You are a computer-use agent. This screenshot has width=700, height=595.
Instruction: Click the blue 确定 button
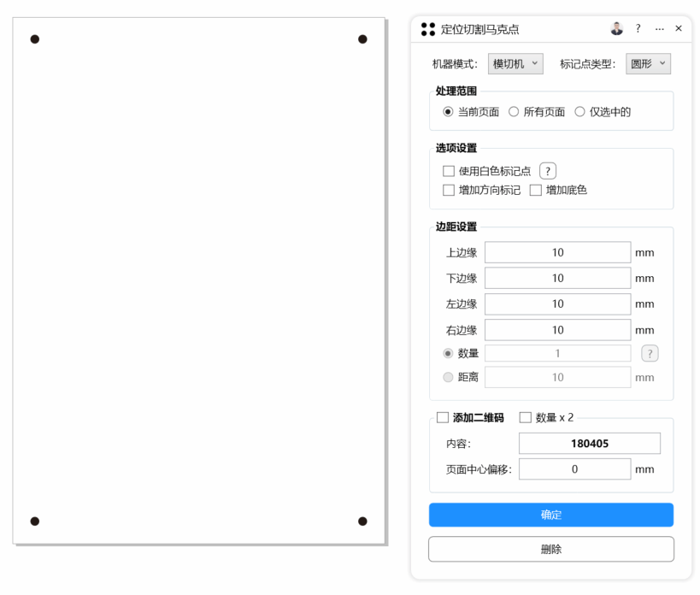551,515
